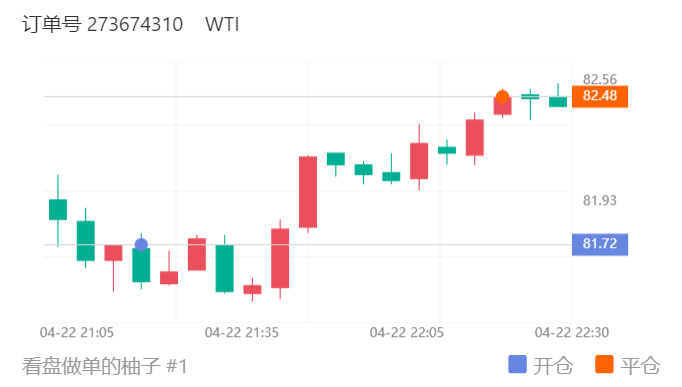Click the orange close-position marker dot
682x387 pixels.
[502, 97]
